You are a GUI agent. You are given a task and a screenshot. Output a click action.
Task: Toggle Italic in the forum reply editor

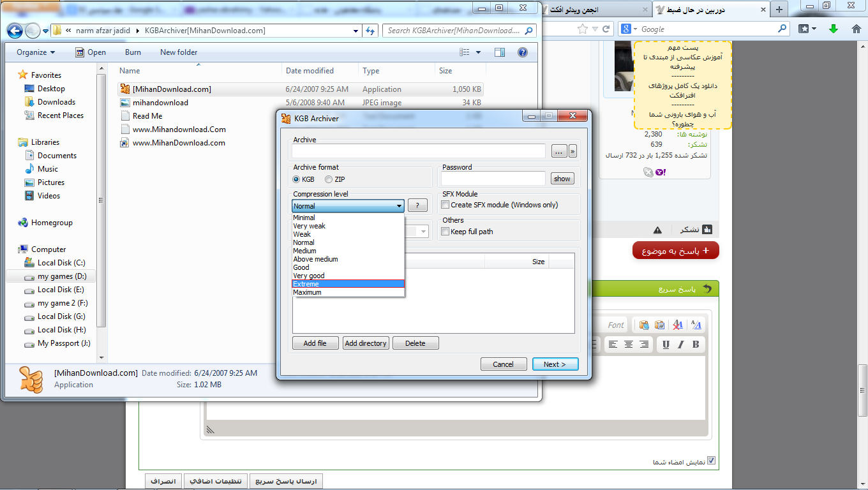(x=681, y=345)
